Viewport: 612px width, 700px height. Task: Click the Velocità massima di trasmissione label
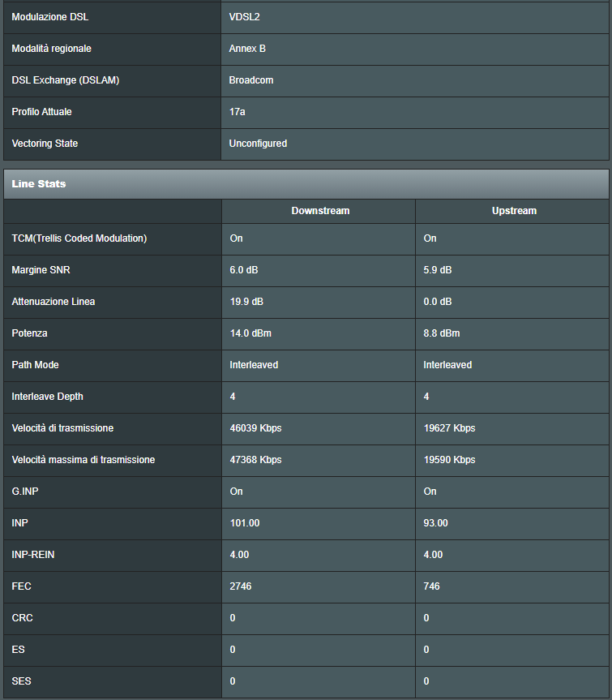coord(83,460)
